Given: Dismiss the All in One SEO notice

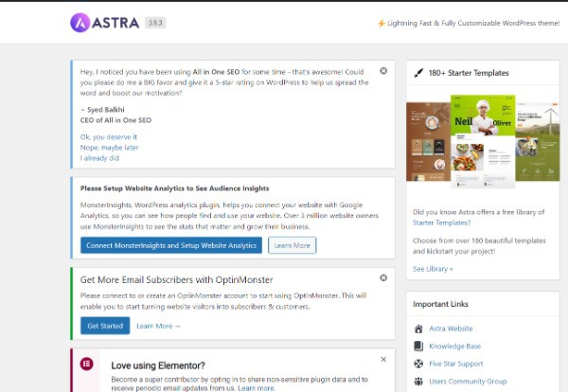Looking at the screenshot, I should tap(383, 71).
